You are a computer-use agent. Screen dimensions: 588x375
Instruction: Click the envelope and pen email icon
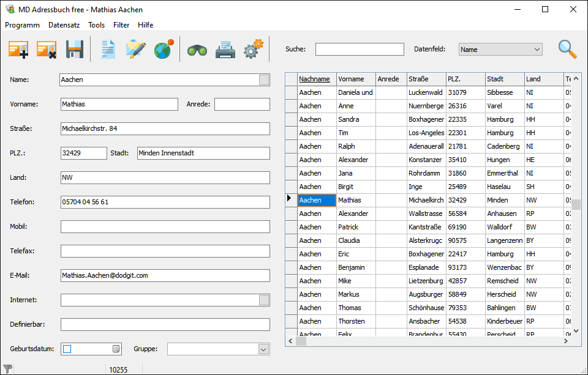(x=135, y=50)
